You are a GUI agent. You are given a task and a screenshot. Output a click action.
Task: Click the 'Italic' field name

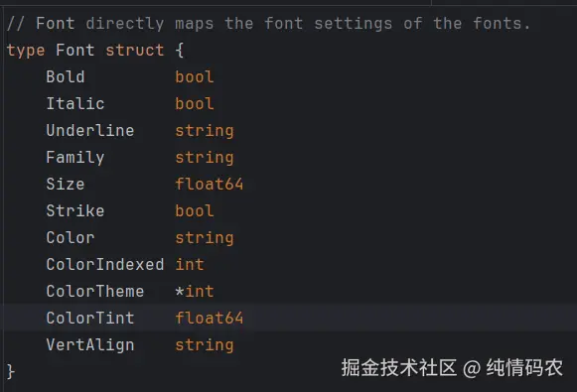[75, 103]
